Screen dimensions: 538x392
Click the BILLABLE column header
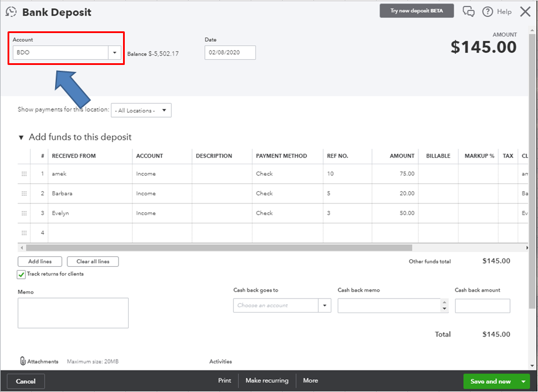[438, 156]
